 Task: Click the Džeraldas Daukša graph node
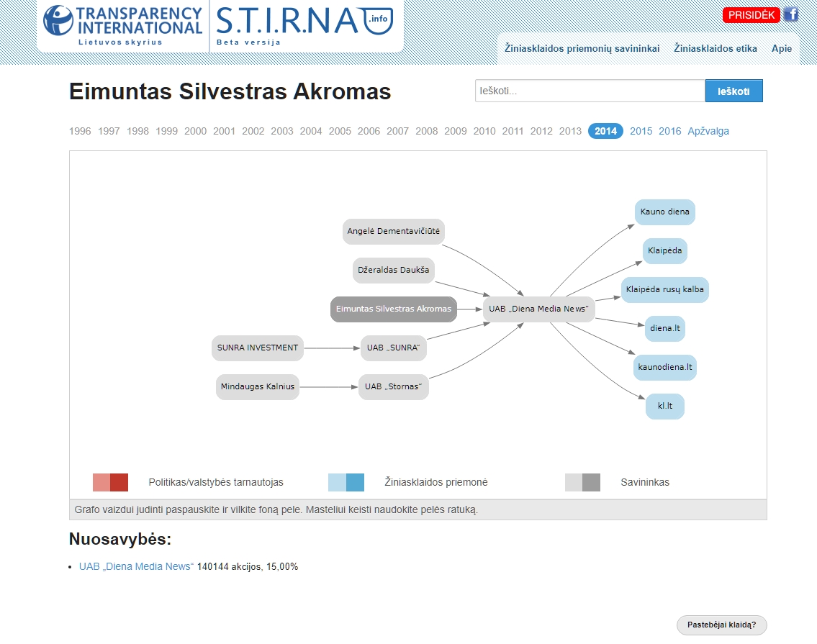coord(394,271)
